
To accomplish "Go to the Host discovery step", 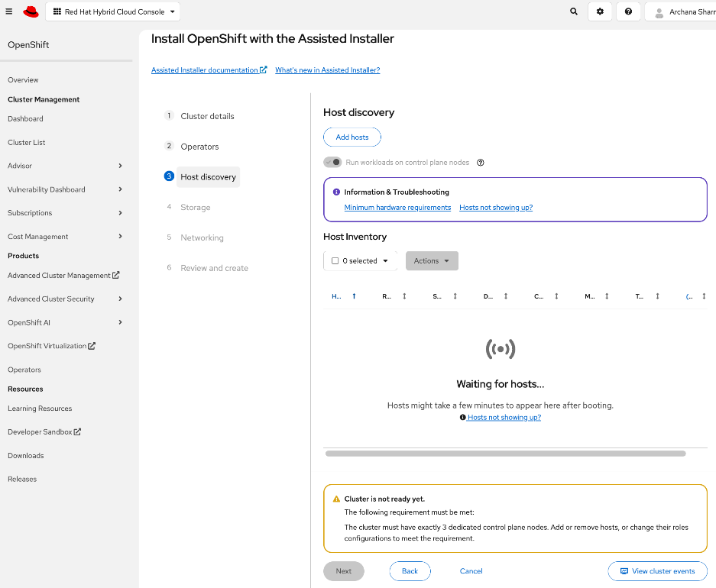I will click(x=208, y=176).
